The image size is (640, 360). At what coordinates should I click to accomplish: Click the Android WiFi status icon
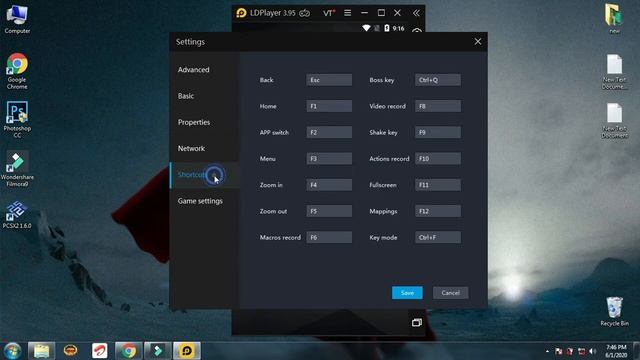coord(366,28)
